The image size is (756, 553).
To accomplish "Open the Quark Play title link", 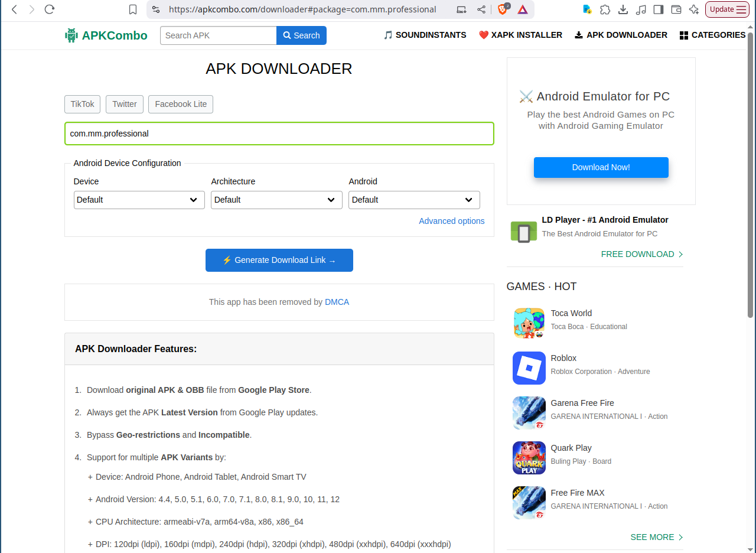I will [x=571, y=448].
